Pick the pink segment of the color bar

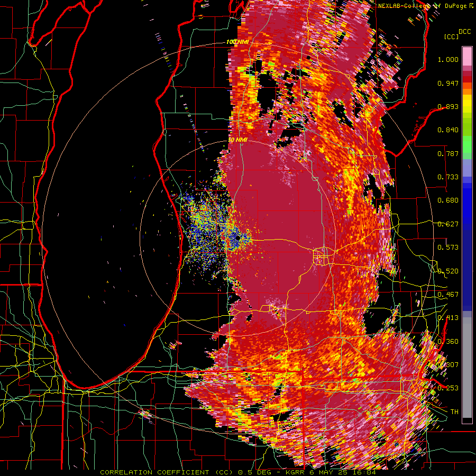pos(467,56)
